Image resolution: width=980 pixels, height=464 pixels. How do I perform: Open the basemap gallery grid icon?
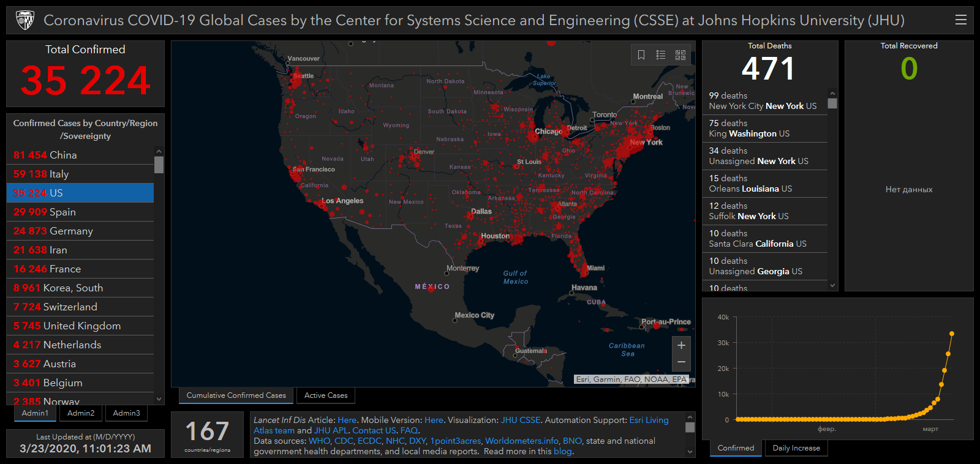[680, 55]
